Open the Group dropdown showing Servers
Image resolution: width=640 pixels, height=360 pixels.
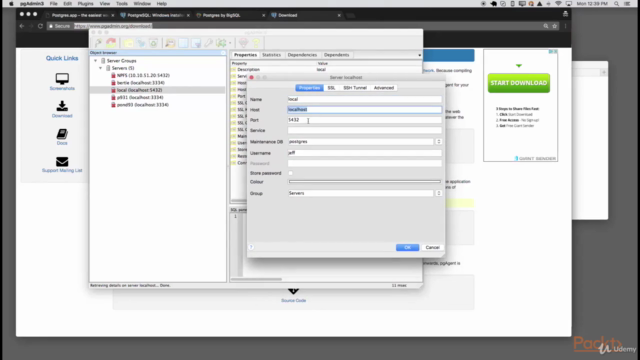439,193
